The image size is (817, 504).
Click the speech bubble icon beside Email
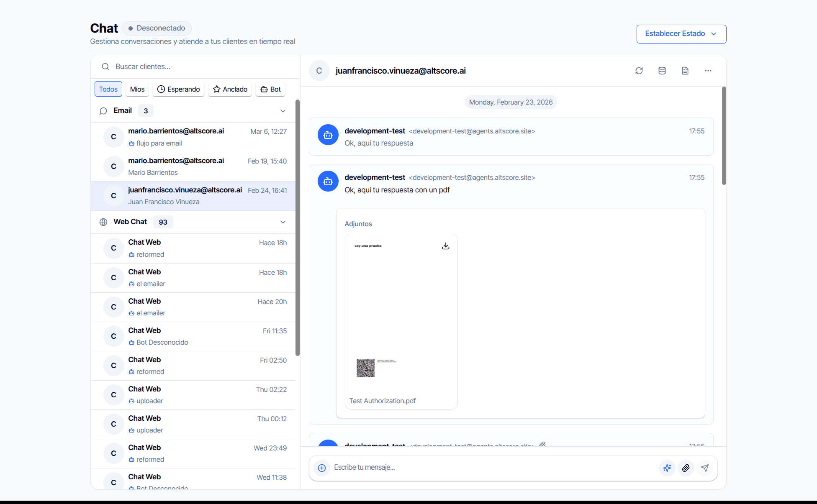click(x=103, y=111)
